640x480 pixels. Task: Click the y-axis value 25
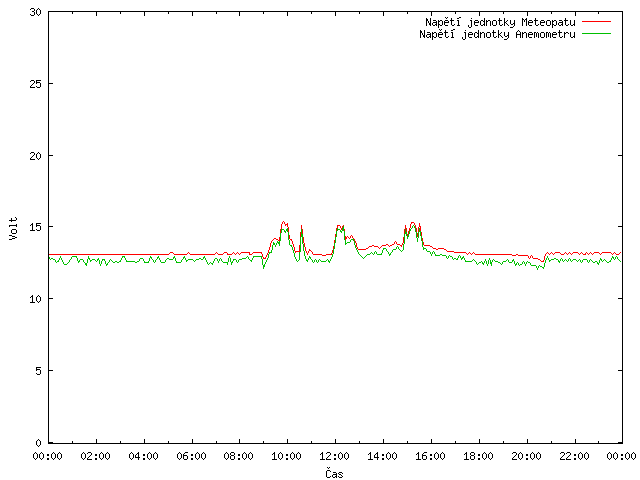click(36, 84)
